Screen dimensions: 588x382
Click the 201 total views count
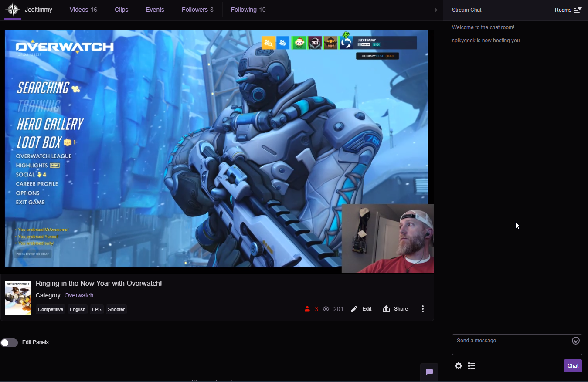(x=338, y=309)
